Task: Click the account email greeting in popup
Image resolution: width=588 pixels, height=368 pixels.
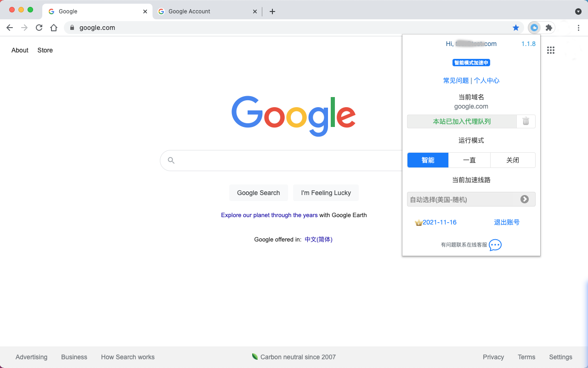Action: [x=471, y=44]
